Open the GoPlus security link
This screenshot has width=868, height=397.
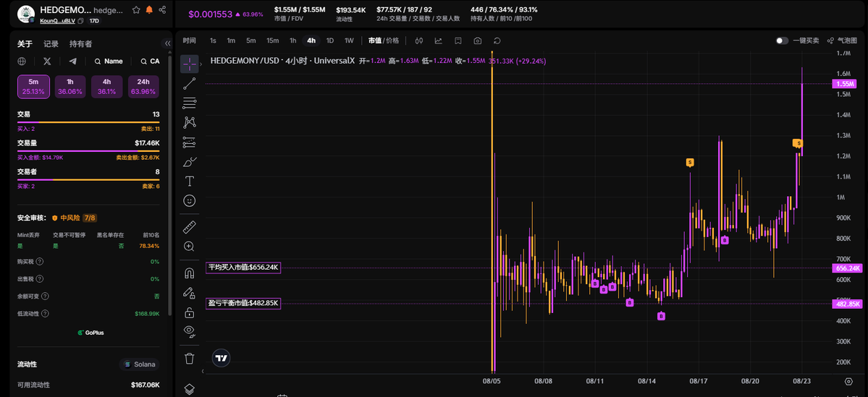[90, 333]
